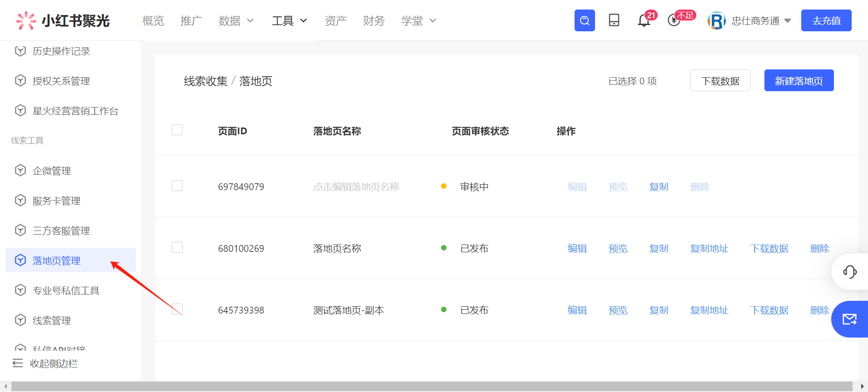868x392 pixels.
Task: Click the horizontal scrollbar at the bottom
Action: (x=432, y=387)
